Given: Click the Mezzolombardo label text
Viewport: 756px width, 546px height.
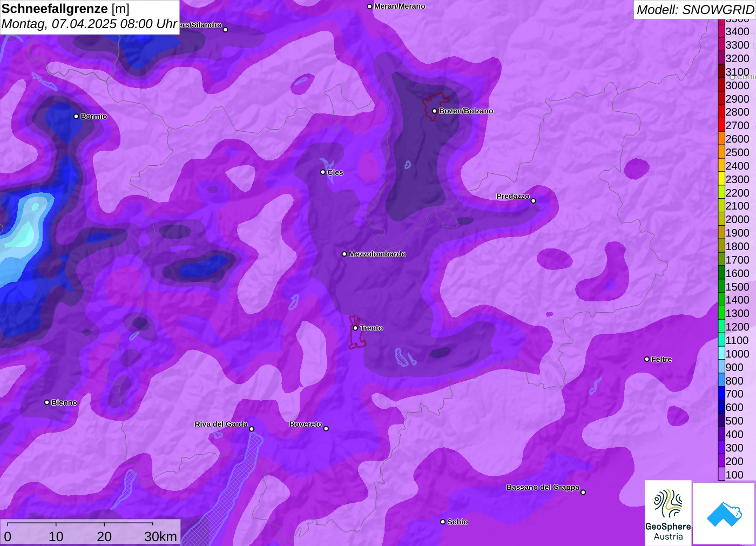Looking at the screenshot, I should [x=377, y=254].
